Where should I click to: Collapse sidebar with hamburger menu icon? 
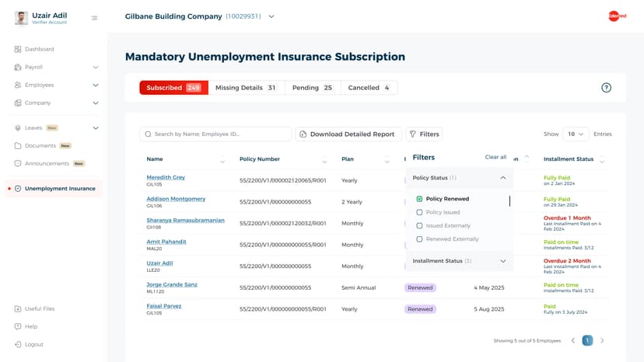tap(94, 18)
